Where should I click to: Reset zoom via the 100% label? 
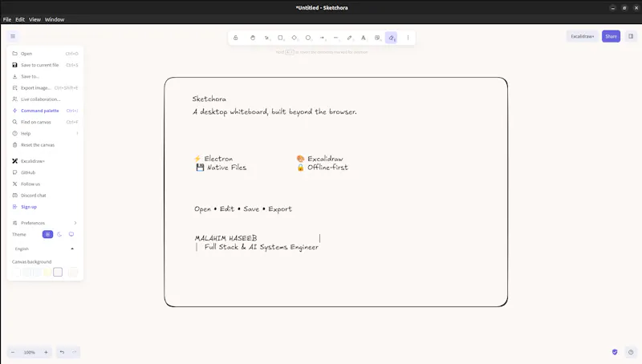29,352
